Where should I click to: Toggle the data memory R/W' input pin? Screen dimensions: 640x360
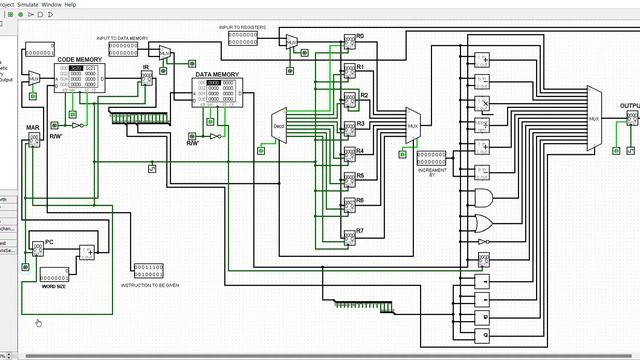192,136
